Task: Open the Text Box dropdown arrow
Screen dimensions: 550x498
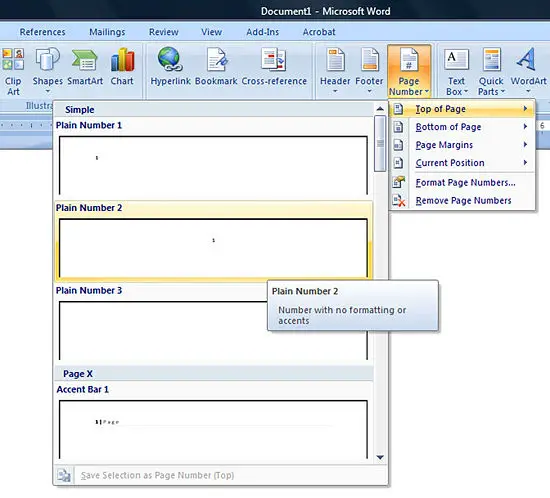Action: click(466, 92)
